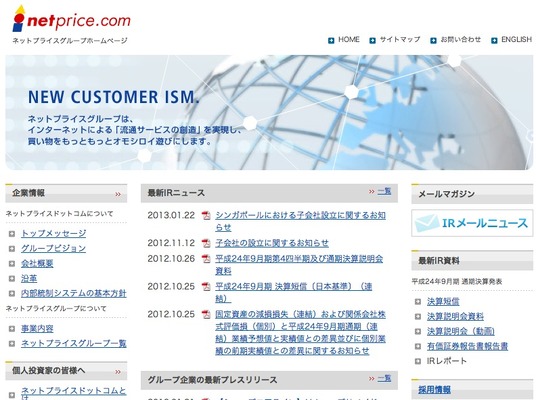Open the 有価証券報告書報告書 link
Viewport: 536px width, 400px height.
coord(467,346)
